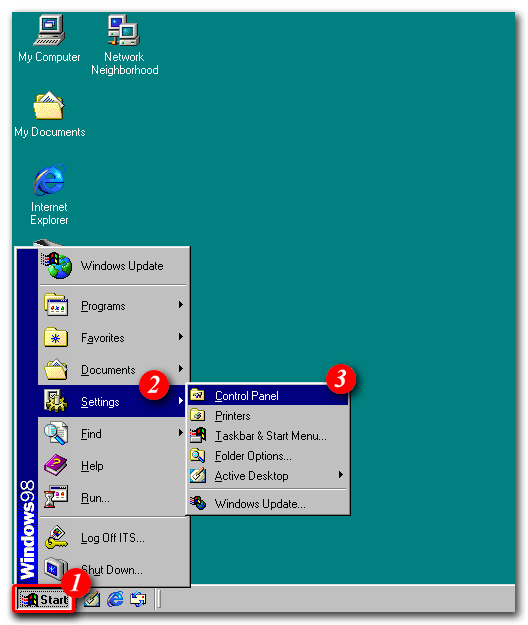This screenshot has width=528, height=625.
Task: Select Windows Update... in Settings submenu
Action: tap(268, 504)
